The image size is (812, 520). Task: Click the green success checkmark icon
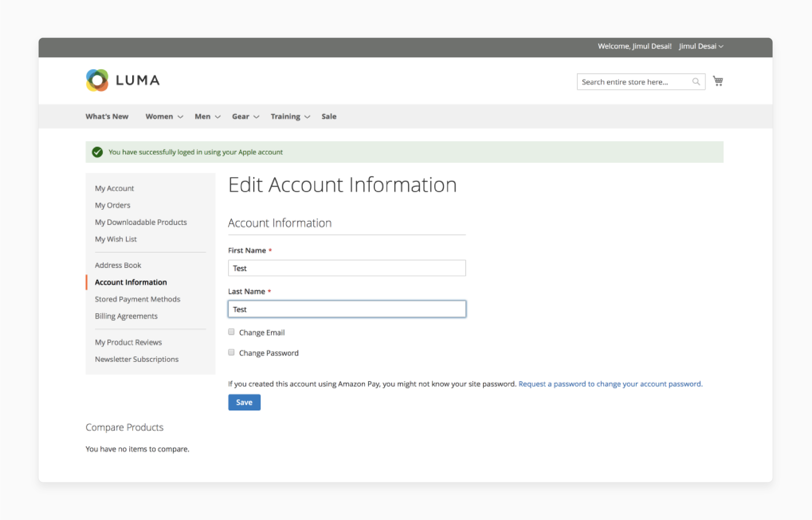[97, 152]
